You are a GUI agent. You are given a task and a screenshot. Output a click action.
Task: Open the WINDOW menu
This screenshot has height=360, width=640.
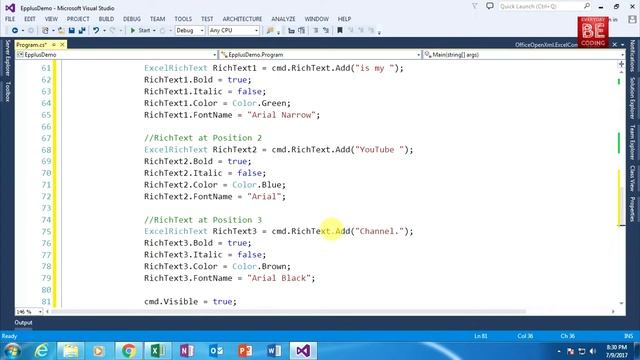click(316, 19)
